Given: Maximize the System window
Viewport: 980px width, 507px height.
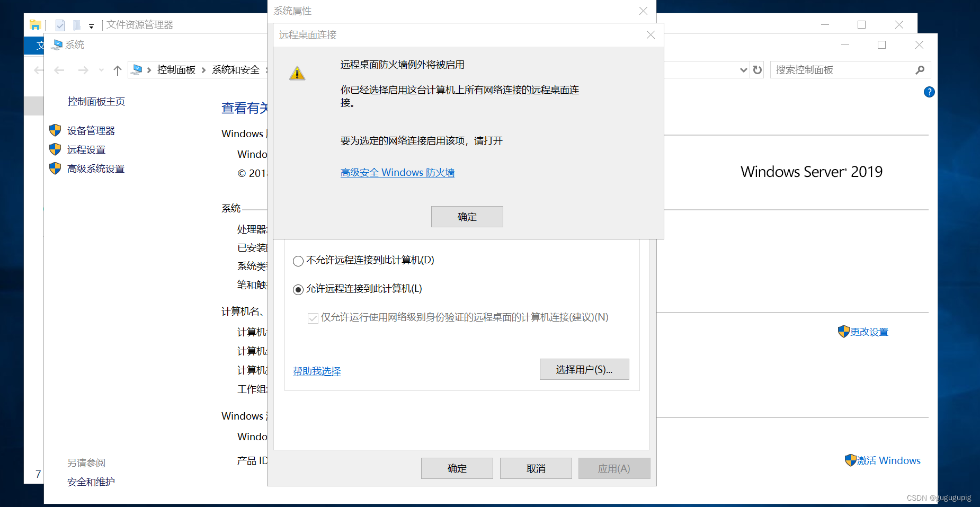Looking at the screenshot, I should point(881,45).
